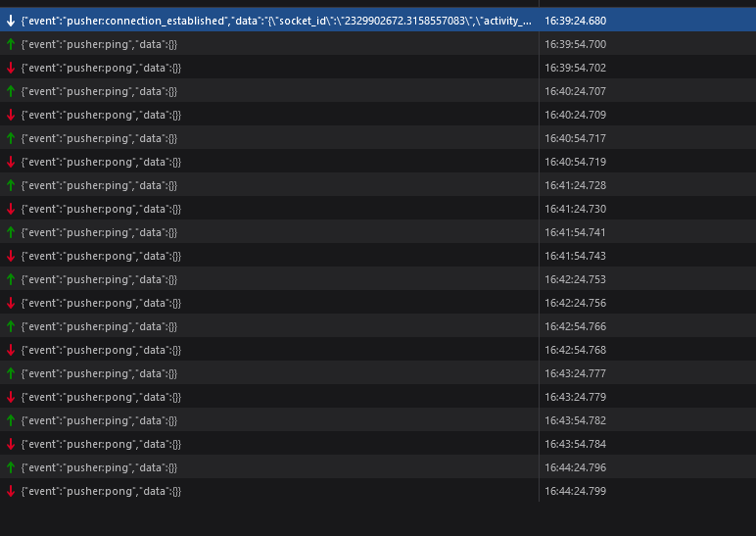Select pong message at 16:39:54.702
756x536 pixels.
[378, 68]
